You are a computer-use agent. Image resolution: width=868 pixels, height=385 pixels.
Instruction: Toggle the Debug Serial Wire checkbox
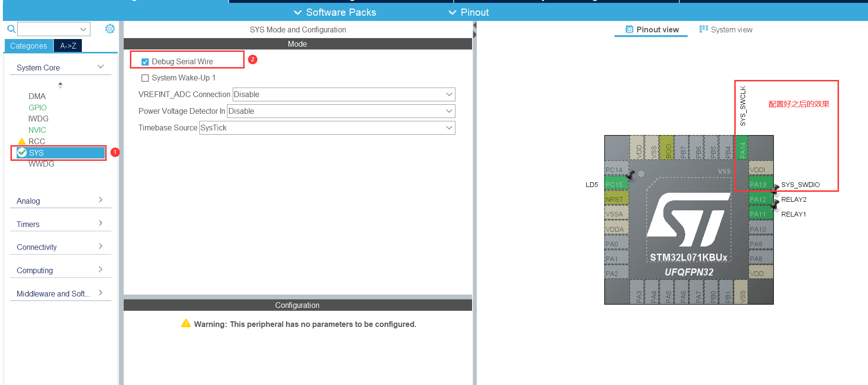click(145, 62)
